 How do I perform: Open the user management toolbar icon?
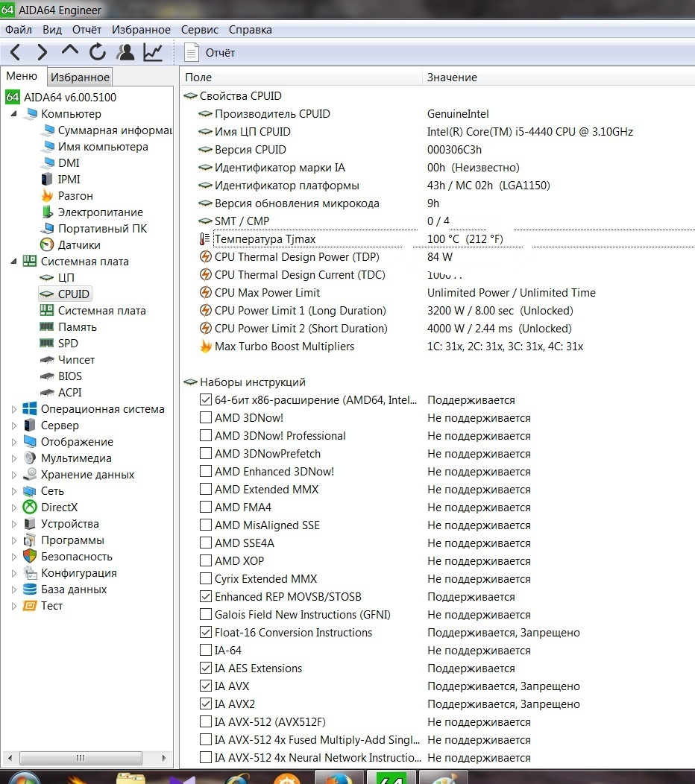point(125,52)
